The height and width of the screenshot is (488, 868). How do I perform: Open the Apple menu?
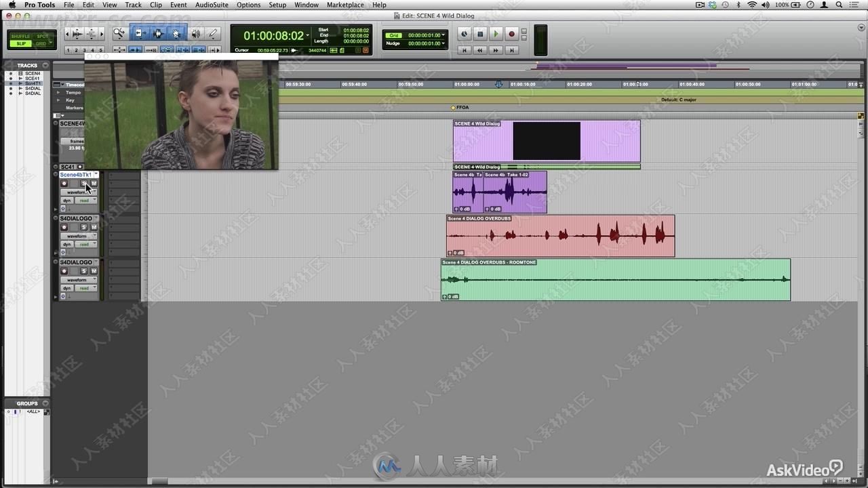click(x=12, y=5)
